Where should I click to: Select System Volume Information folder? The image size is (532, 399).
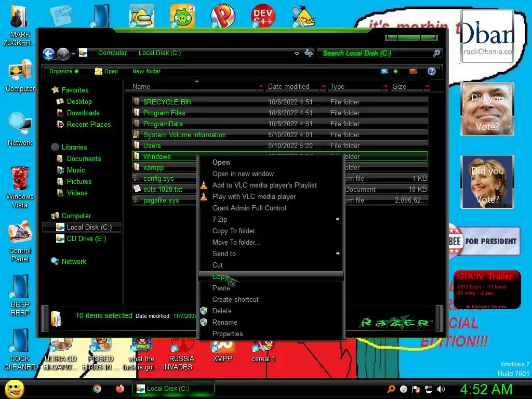[280, 135]
